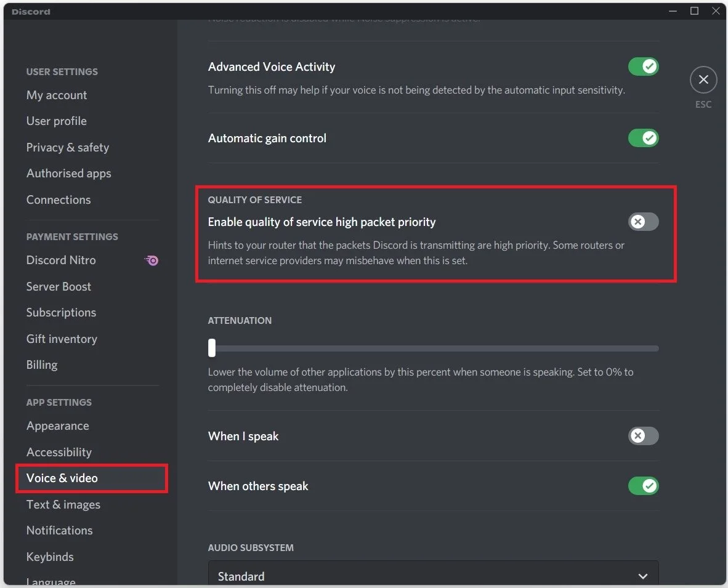Select Discord Nitro in payment settings
This screenshot has height=588, width=728.
pyautogui.click(x=61, y=260)
